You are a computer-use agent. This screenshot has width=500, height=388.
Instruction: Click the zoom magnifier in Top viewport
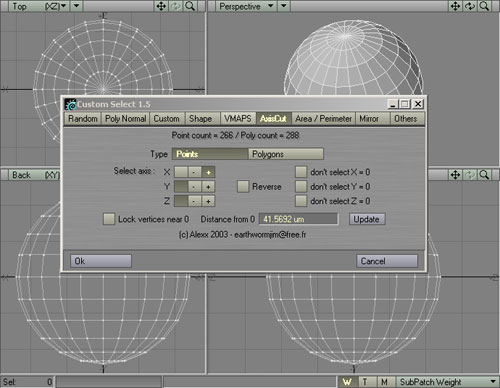click(190, 6)
